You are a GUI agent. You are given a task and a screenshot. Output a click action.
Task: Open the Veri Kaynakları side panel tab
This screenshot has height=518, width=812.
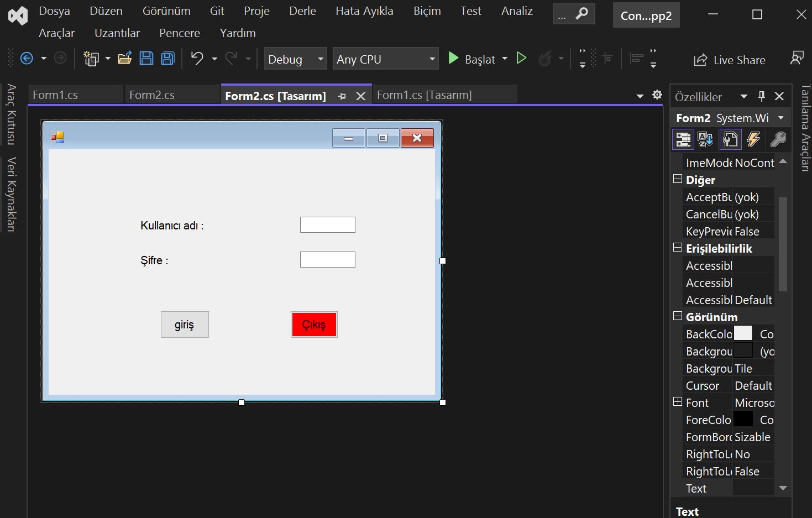pyautogui.click(x=12, y=195)
